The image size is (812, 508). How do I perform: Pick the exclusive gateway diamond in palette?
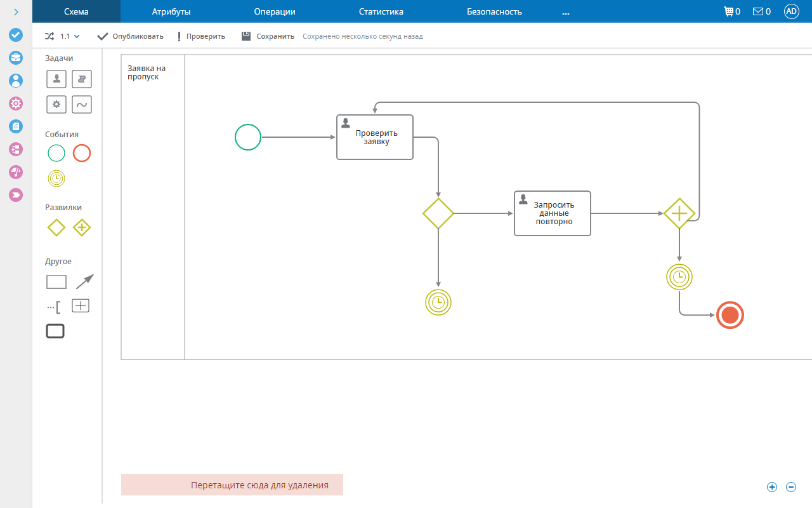click(x=56, y=227)
